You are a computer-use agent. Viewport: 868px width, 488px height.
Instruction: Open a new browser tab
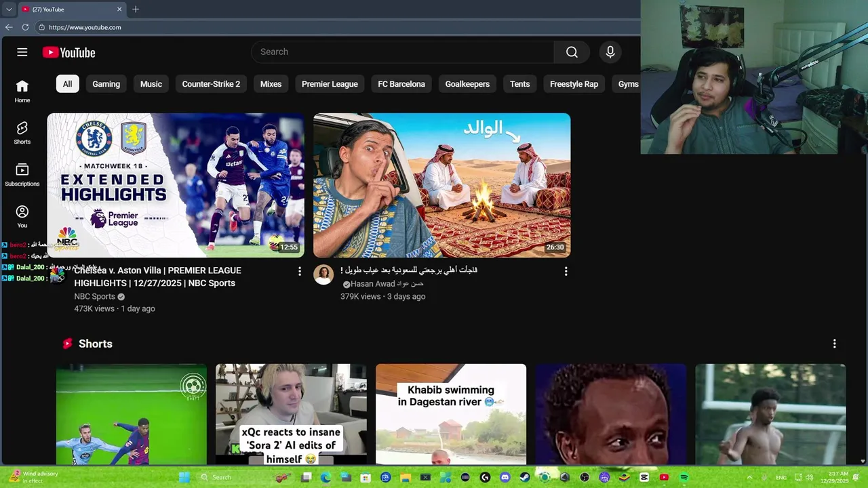click(136, 9)
